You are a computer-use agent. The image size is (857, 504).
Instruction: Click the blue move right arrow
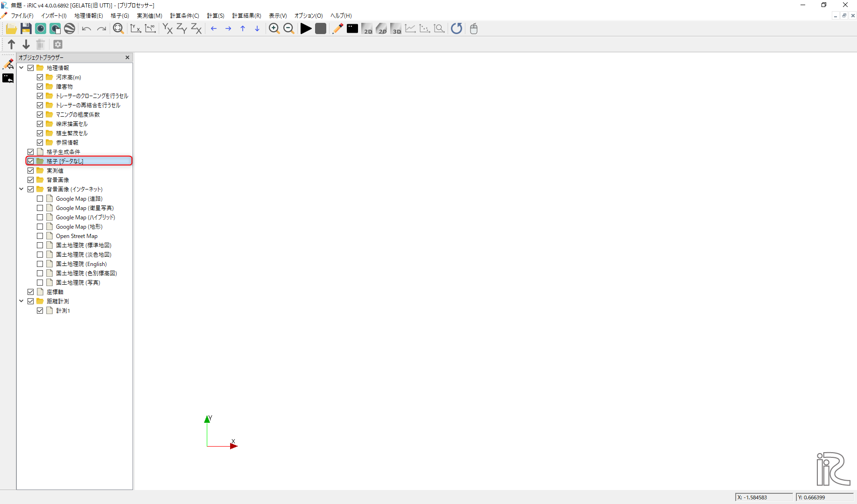pyautogui.click(x=228, y=29)
